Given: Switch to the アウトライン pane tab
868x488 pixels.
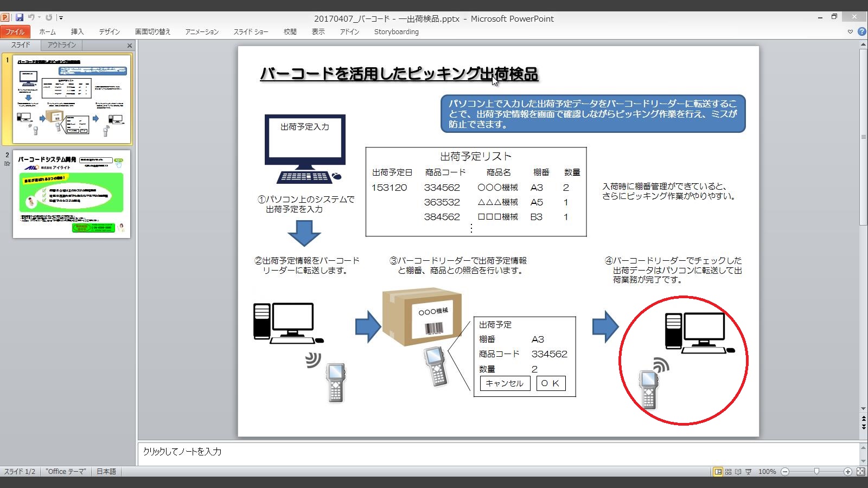Looking at the screenshot, I should (x=62, y=45).
